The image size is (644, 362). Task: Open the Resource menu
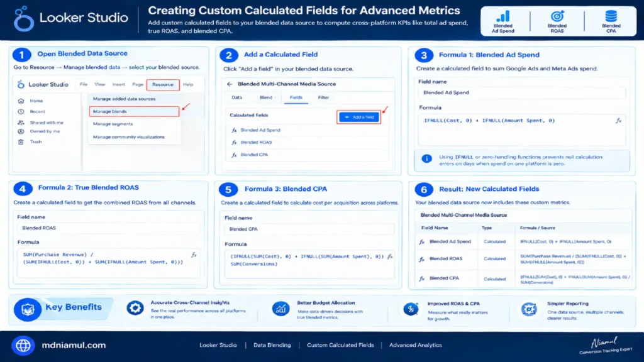pyautogui.click(x=163, y=85)
